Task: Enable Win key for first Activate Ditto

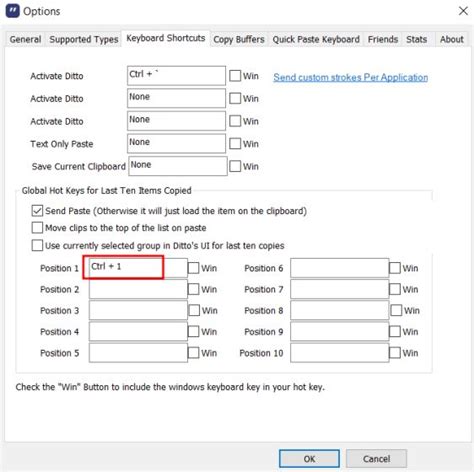Action: (x=235, y=76)
